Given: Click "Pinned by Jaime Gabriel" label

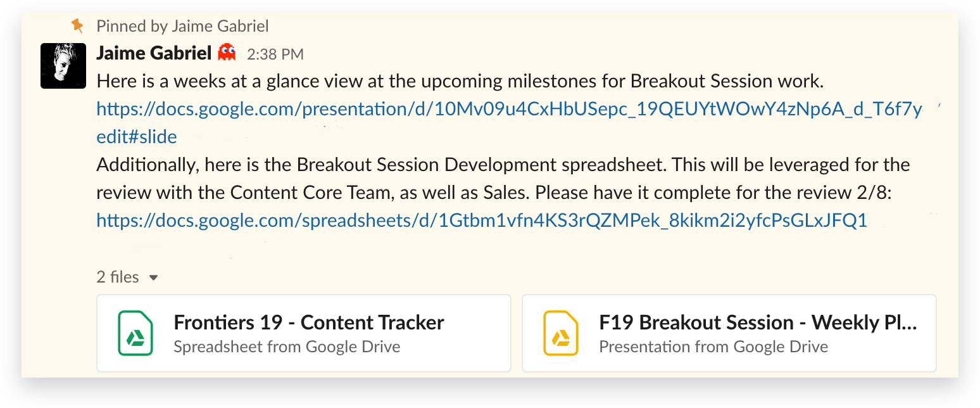Looking at the screenshot, I should (x=182, y=26).
